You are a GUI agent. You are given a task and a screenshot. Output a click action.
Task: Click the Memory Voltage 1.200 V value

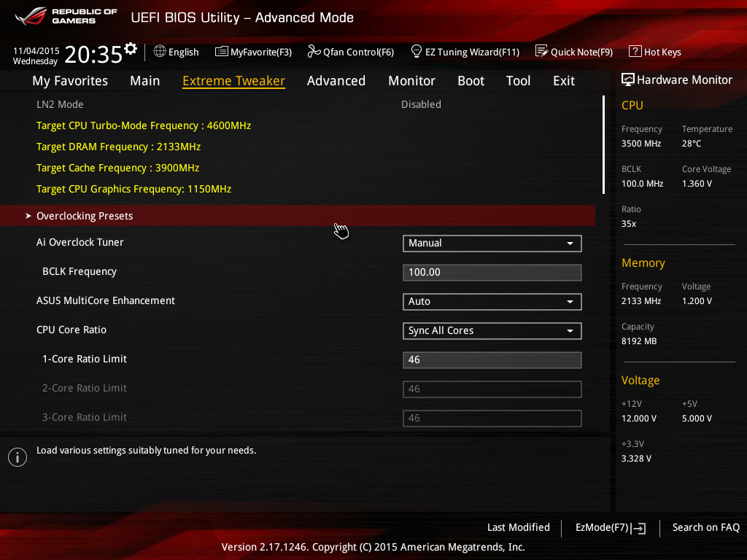(x=697, y=301)
